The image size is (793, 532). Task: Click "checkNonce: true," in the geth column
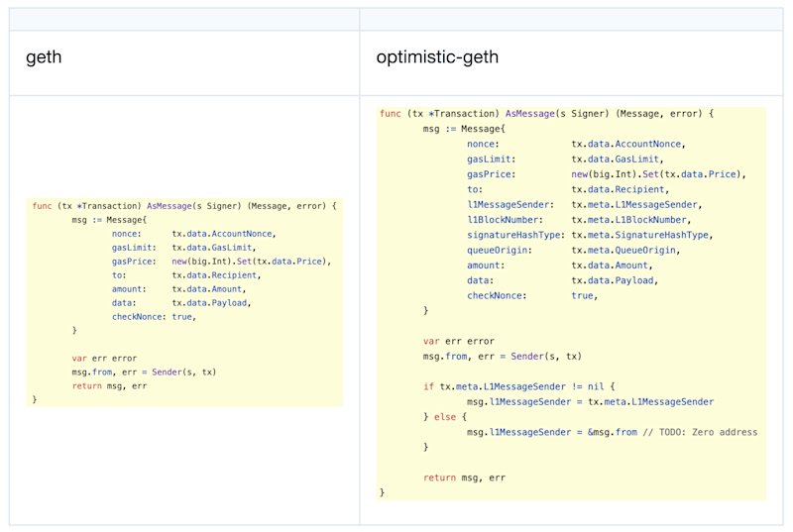pos(154,317)
